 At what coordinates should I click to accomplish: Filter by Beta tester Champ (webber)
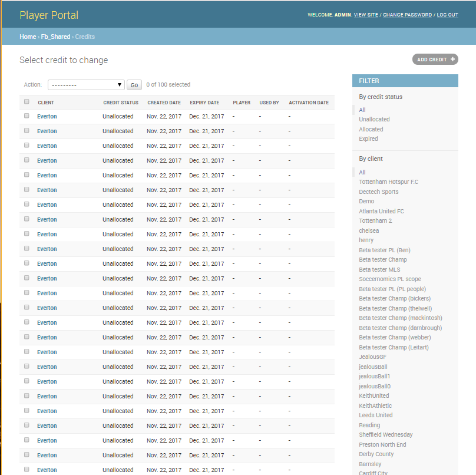pos(395,338)
